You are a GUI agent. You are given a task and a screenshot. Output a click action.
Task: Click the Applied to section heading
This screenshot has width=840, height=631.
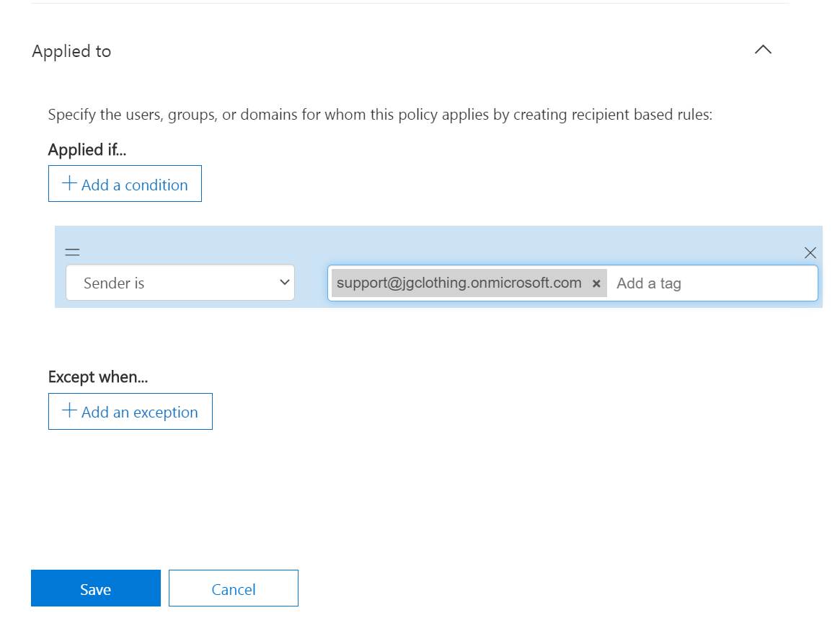72,51
